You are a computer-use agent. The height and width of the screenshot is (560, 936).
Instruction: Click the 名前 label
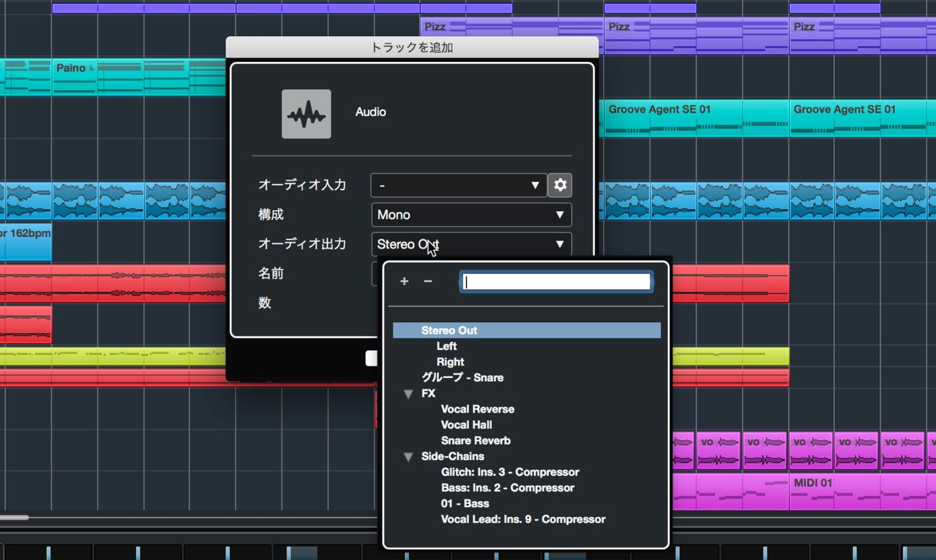(x=271, y=274)
